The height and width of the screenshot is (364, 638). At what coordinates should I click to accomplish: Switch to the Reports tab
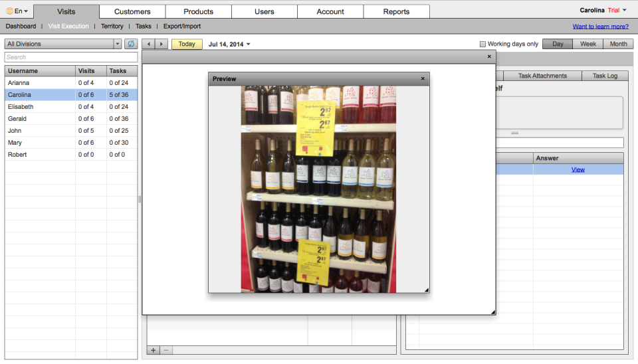pos(396,11)
